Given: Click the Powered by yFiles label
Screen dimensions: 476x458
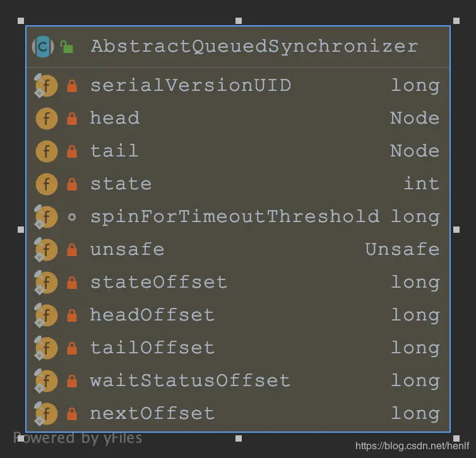Looking at the screenshot, I should pyautogui.click(x=78, y=438).
